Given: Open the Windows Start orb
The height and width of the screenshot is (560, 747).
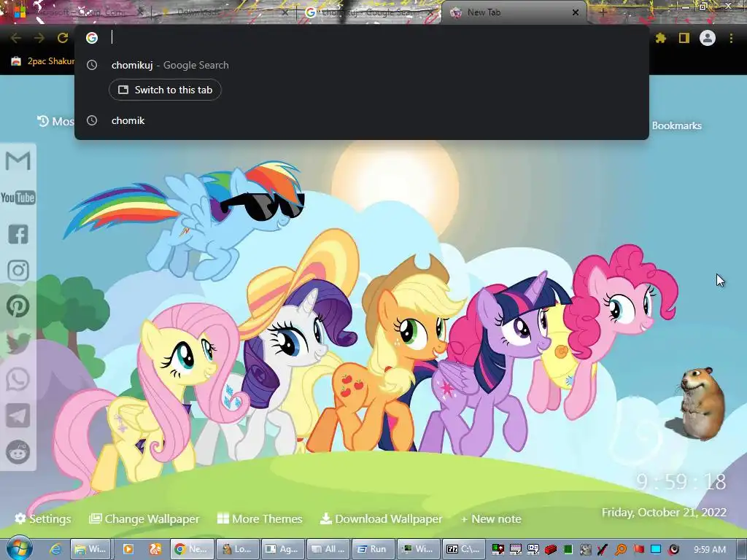Looking at the screenshot, I should tap(19, 549).
